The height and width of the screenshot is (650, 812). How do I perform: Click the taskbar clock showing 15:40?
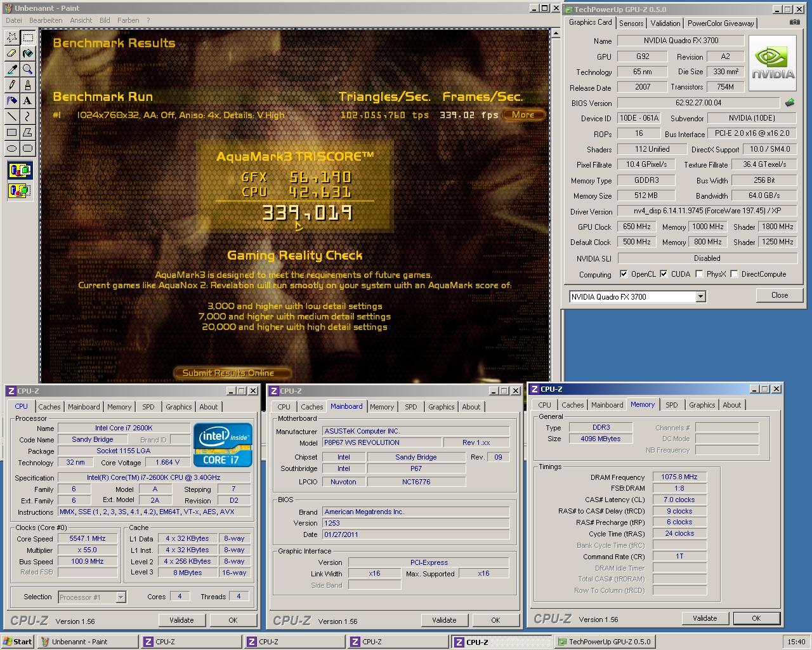point(796,642)
